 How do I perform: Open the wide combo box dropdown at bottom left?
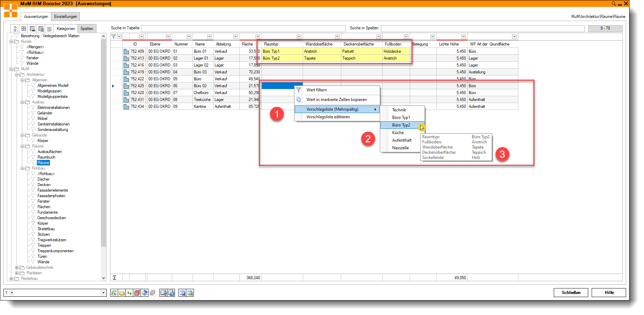tap(103, 293)
